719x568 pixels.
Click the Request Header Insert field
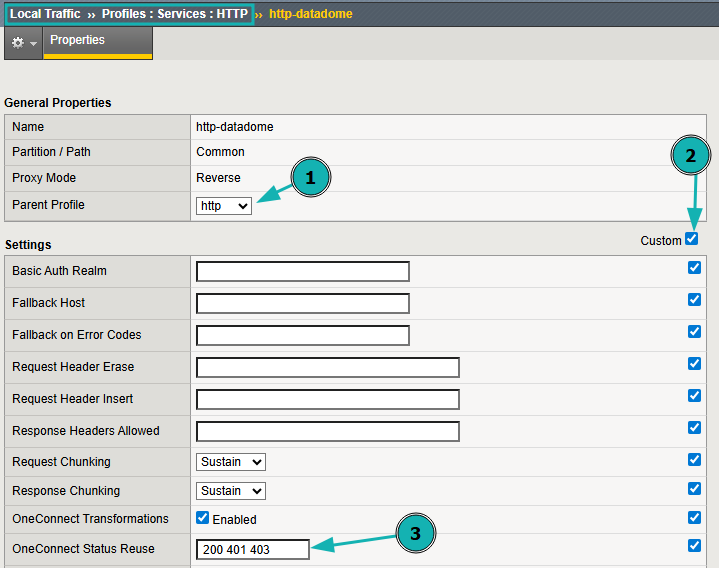coord(328,400)
